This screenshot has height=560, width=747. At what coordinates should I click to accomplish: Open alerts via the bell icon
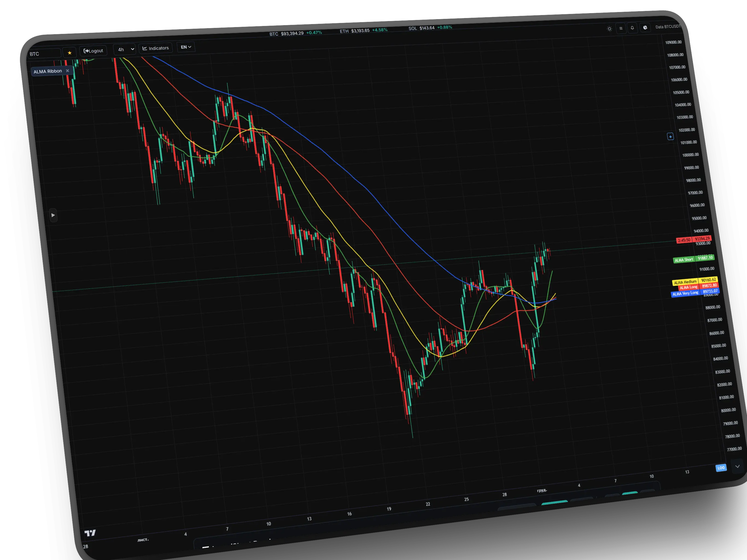point(632,28)
